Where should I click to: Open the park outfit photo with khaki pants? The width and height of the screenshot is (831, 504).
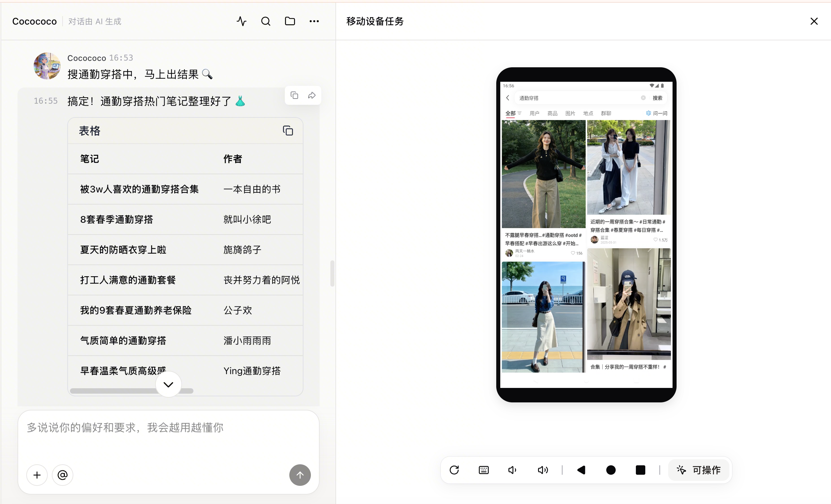click(x=543, y=174)
